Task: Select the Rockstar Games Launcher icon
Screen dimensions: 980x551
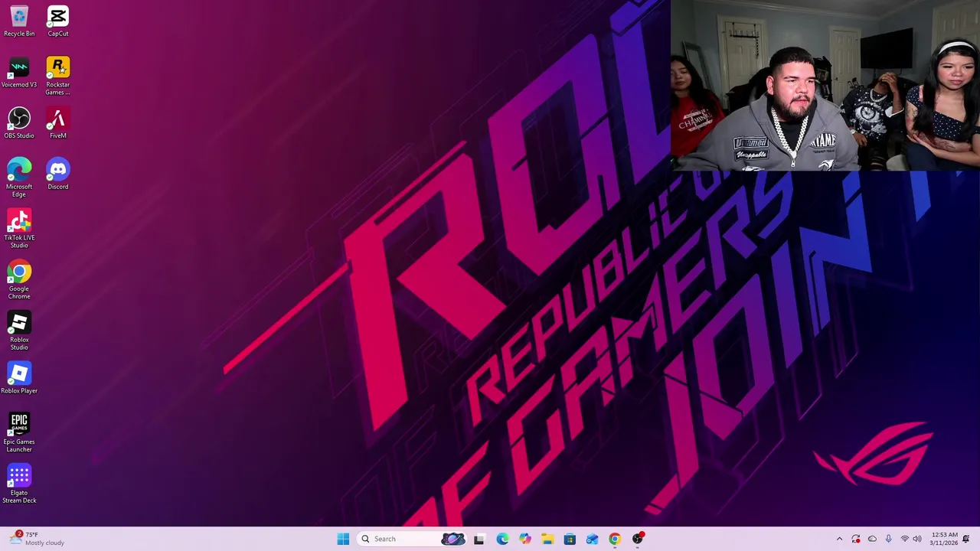Action: pos(58,76)
